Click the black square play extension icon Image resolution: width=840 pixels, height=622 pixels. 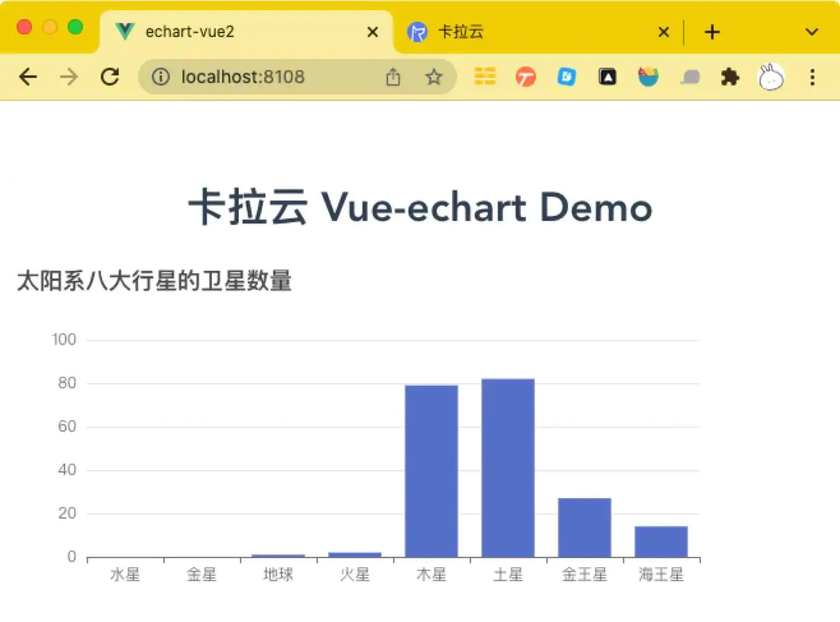coord(608,77)
